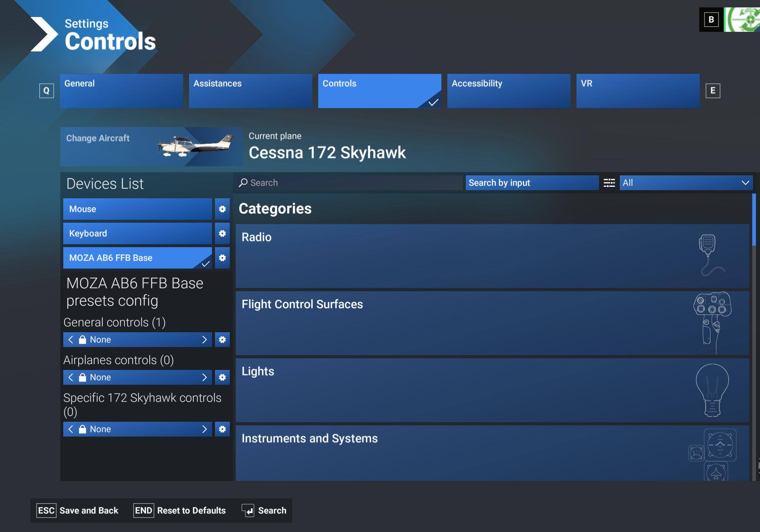Click the E key next-tab icon
This screenshot has width=760, height=532.
click(713, 91)
